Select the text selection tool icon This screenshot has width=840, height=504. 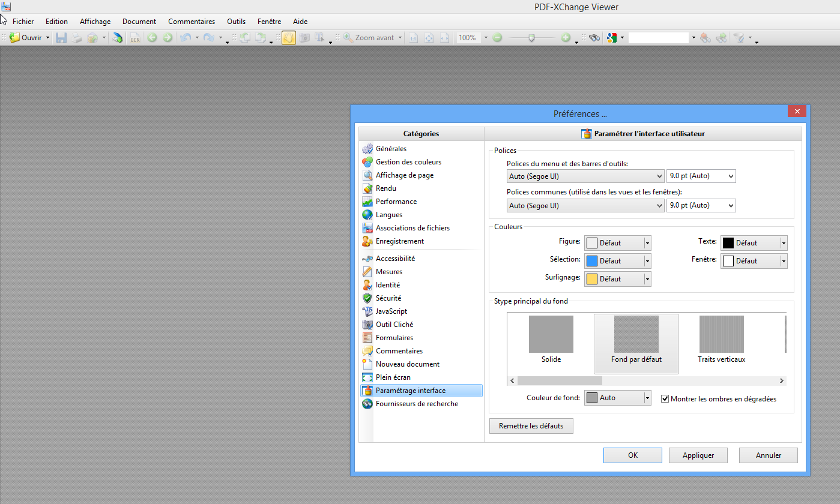tap(320, 38)
